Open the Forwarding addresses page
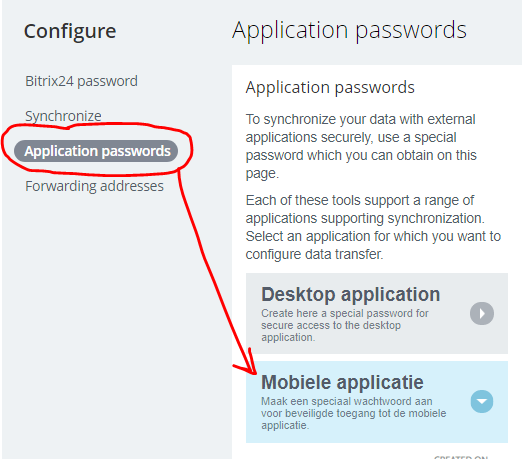 (x=94, y=186)
